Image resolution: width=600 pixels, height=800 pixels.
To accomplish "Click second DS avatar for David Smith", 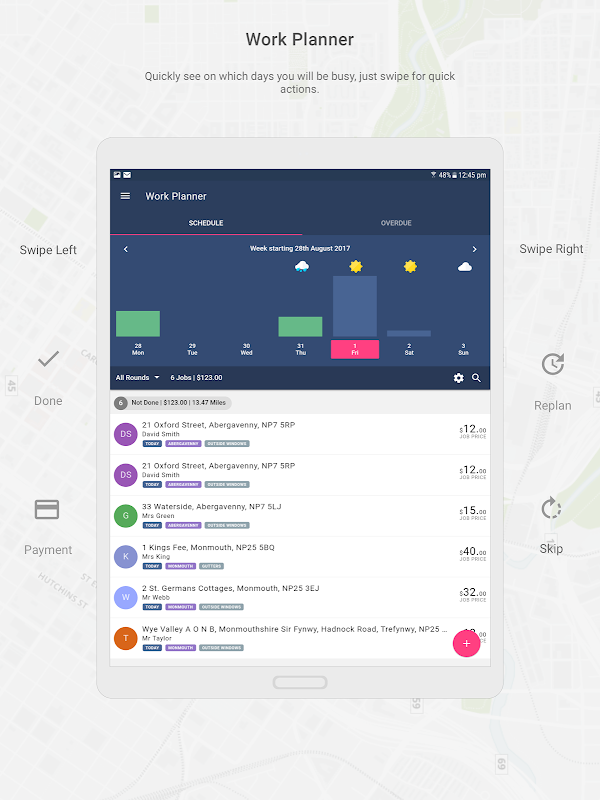I will (126, 475).
